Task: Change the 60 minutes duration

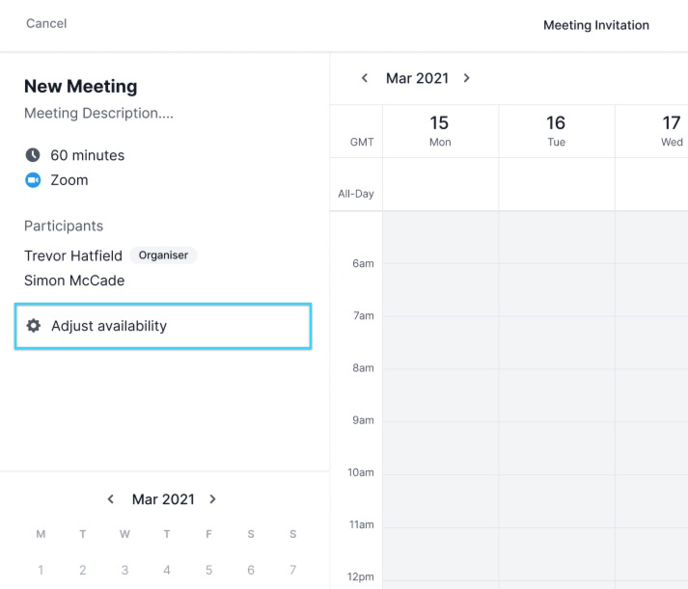Action: [87, 155]
